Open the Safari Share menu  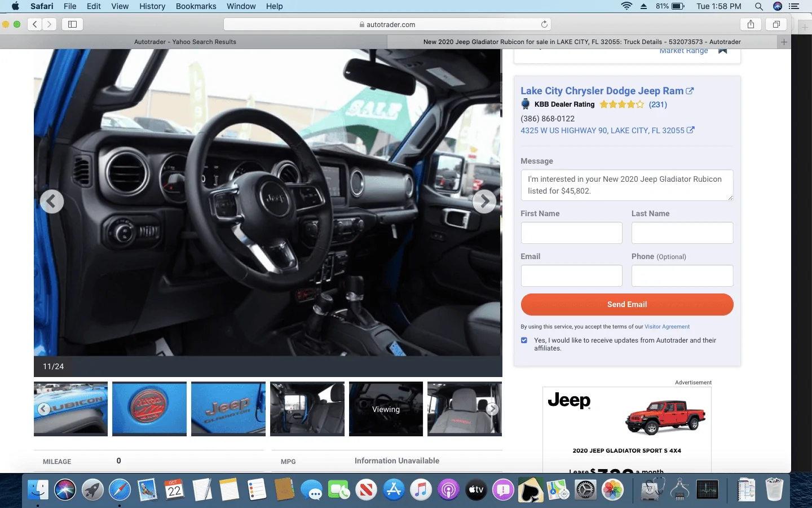[x=751, y=24]
